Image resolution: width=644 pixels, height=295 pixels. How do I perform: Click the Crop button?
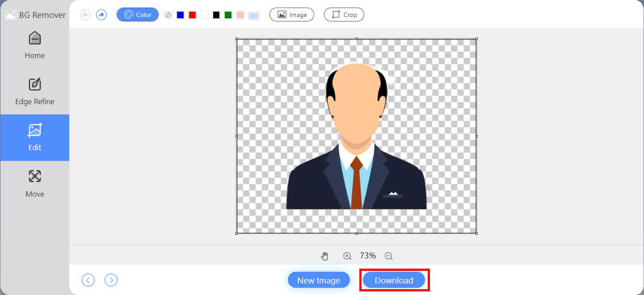tap(344, 15)
